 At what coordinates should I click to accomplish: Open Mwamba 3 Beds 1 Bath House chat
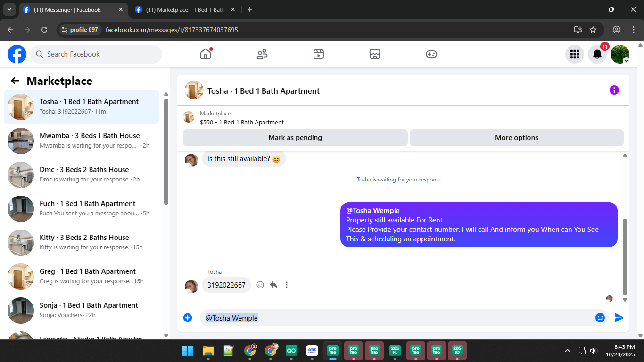click(x=82, y=141)
